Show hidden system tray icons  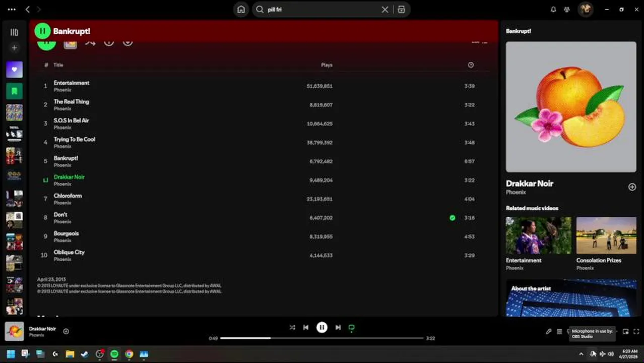coord(581,354)
